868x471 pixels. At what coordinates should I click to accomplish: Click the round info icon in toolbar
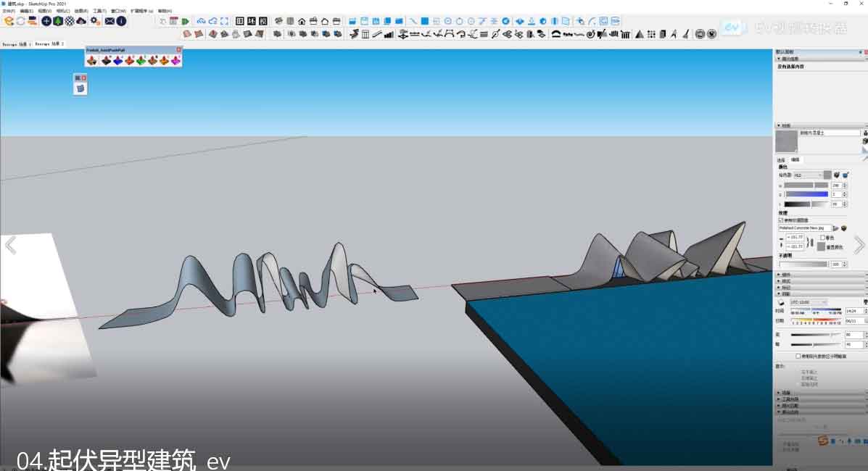click(121, 22)
